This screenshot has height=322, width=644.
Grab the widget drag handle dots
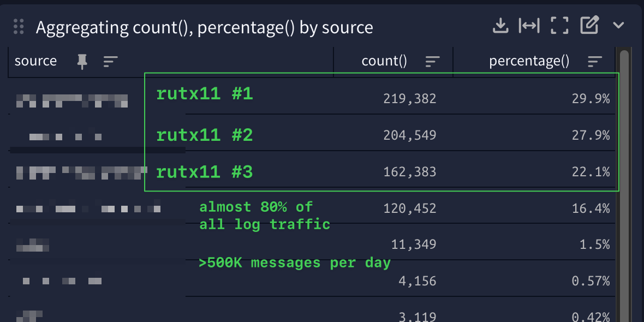point(19,27)
